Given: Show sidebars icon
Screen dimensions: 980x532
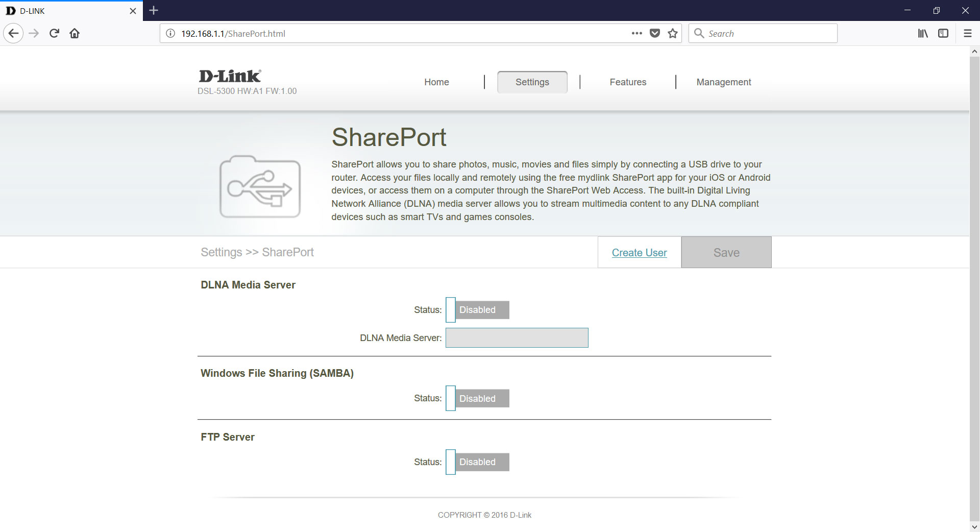Looking at the screenshot, I should [943, 34].
